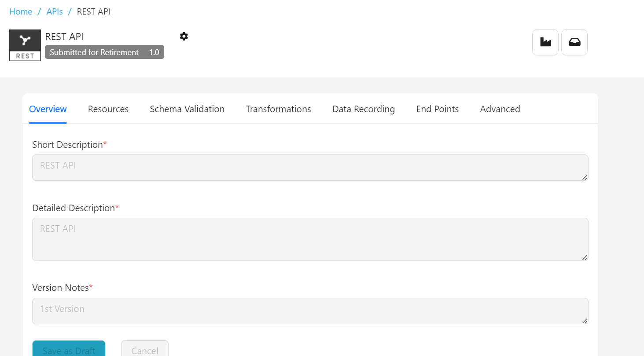Open the Schema Validation tab
Viewport: 644px width, 356px height.
point(187,109)
